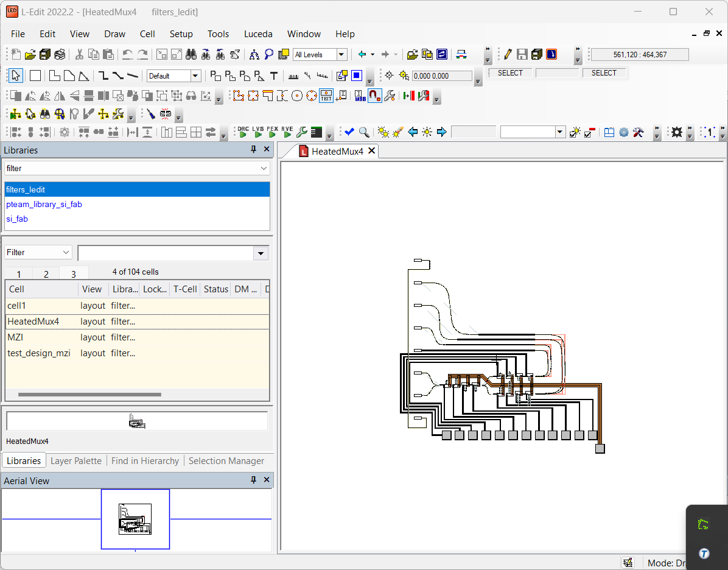The height and width of the screenshot is (570, 728).
Task: Close the HeatedMux4 document tab
Action: point(371,151)
